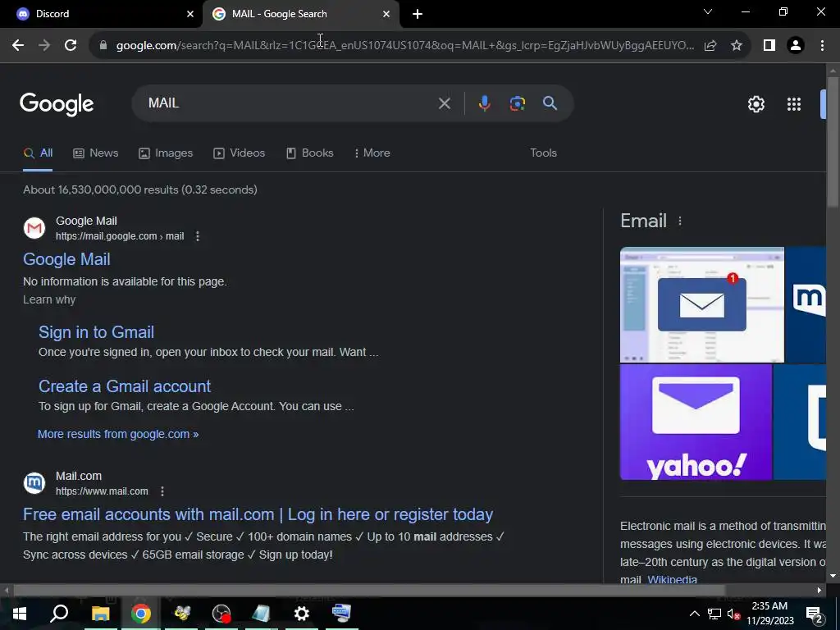Open the Yahoo mail thumbnail
Viewport: 840px width, 630px height.
point(696,422)
